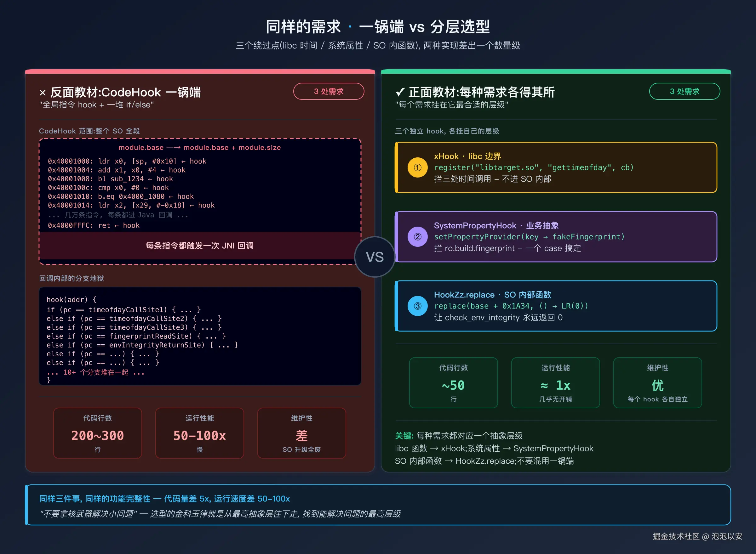This screenshot has height=554, width=756.
Task: Click the 每个 hook 各自独立 caption
Action: pyautogui.click(x=658, y=399)
